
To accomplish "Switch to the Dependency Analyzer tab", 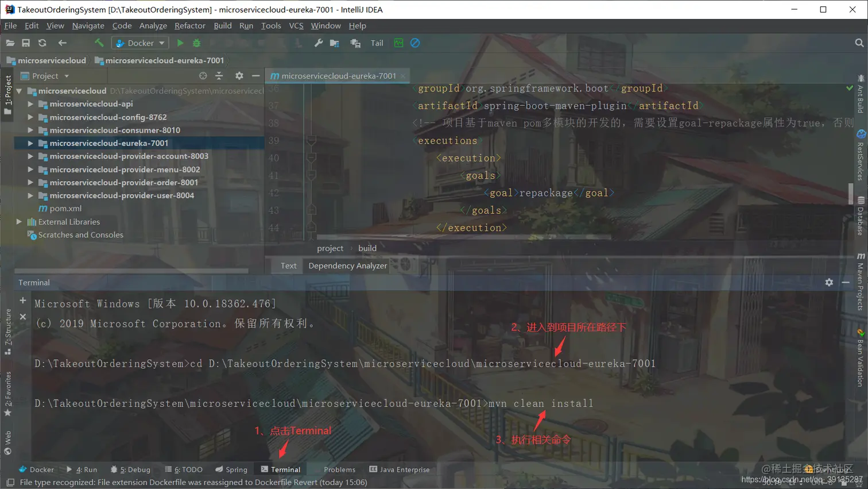I will [348, 265].
